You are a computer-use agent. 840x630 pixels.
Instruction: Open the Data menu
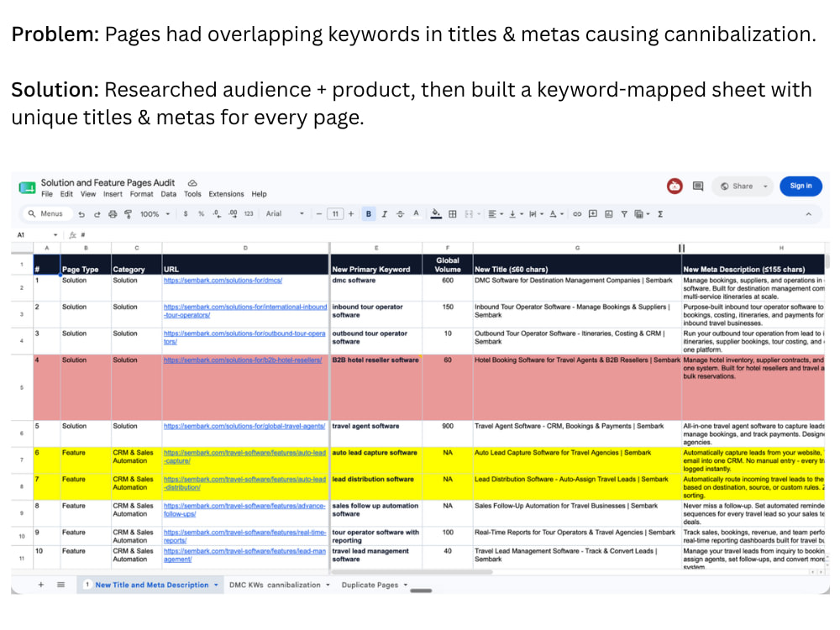click(168, 194)
